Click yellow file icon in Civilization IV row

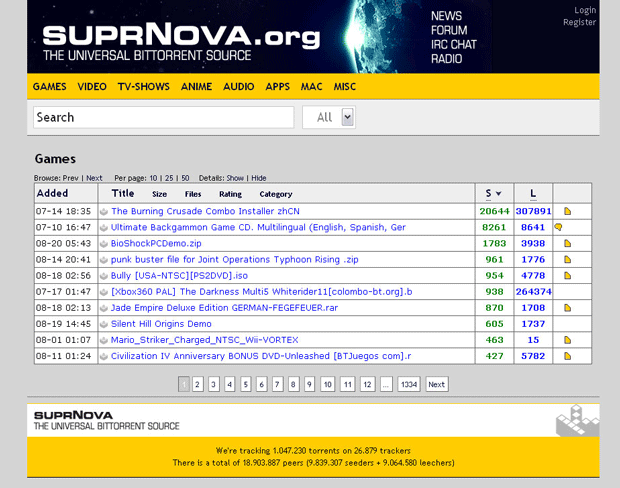567,356
